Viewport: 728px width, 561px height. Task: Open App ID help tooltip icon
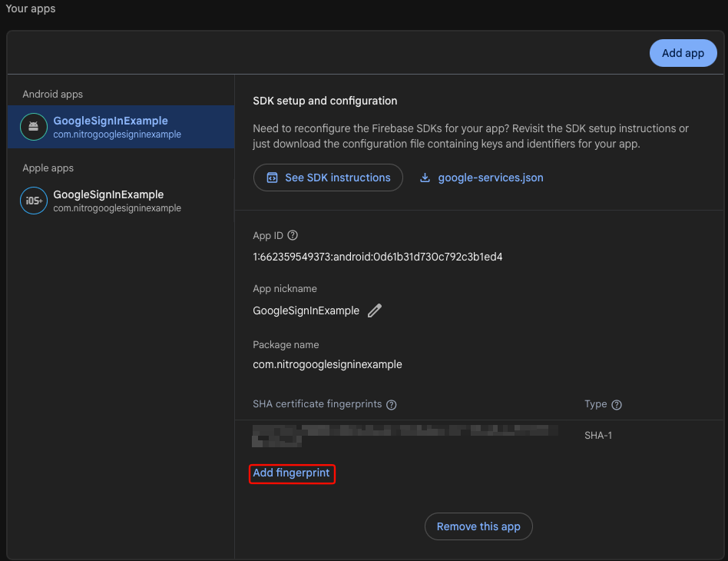293,235
